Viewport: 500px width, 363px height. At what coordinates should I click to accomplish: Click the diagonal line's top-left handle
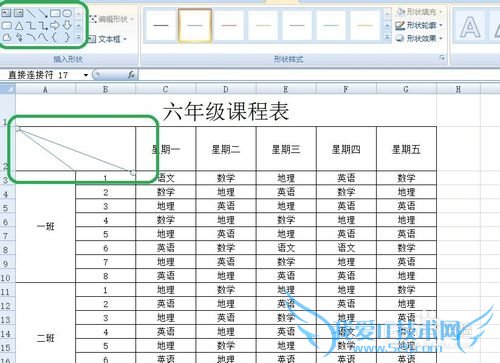click(18, 128)
